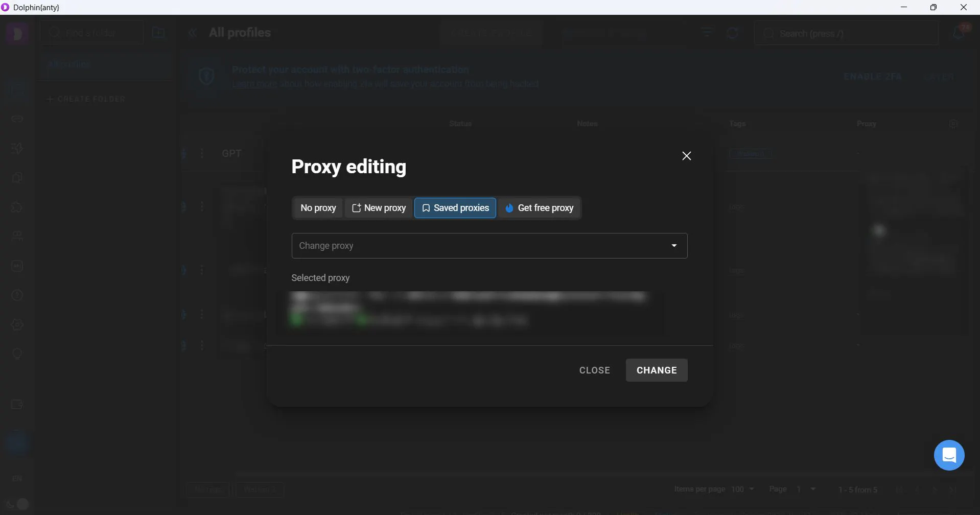Open the Get free proxy tab

(x=539, y=208)
